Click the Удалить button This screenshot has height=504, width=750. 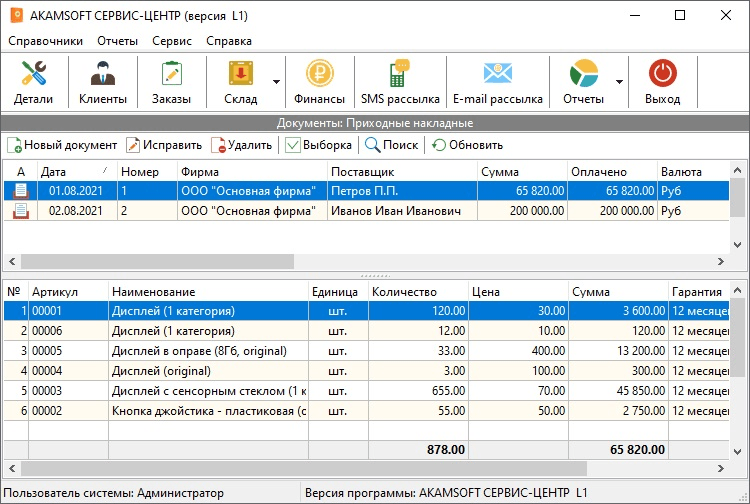[x=241, y=145]
